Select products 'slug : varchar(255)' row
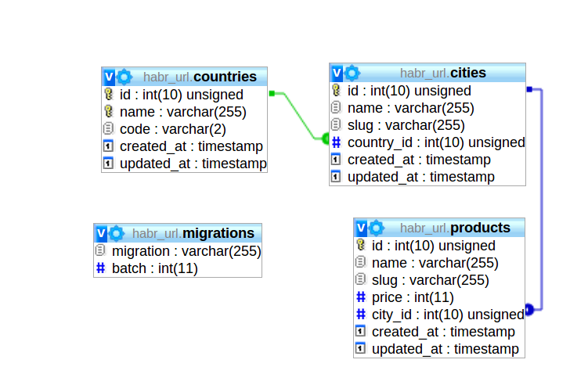 pyautogui.click(x=439, y=280)
